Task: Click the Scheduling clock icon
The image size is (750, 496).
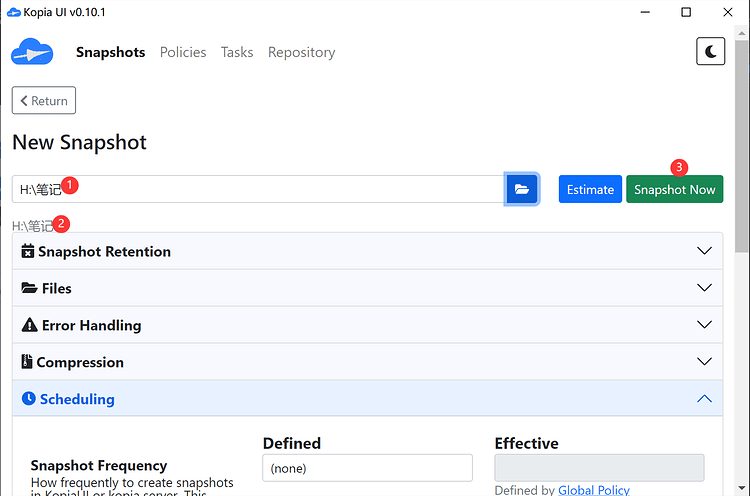Action: [28, 399]
